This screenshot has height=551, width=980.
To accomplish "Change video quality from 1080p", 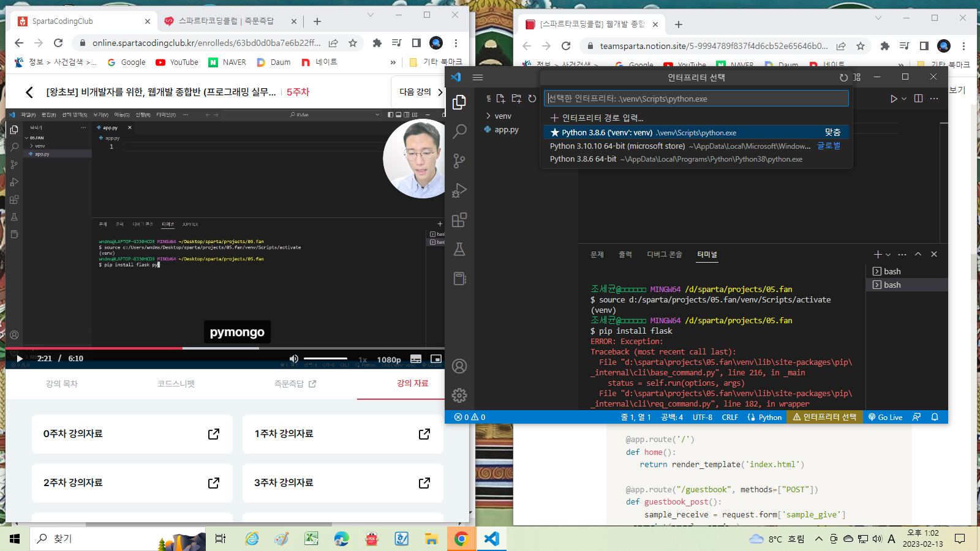I will click(x=389, y=359).
